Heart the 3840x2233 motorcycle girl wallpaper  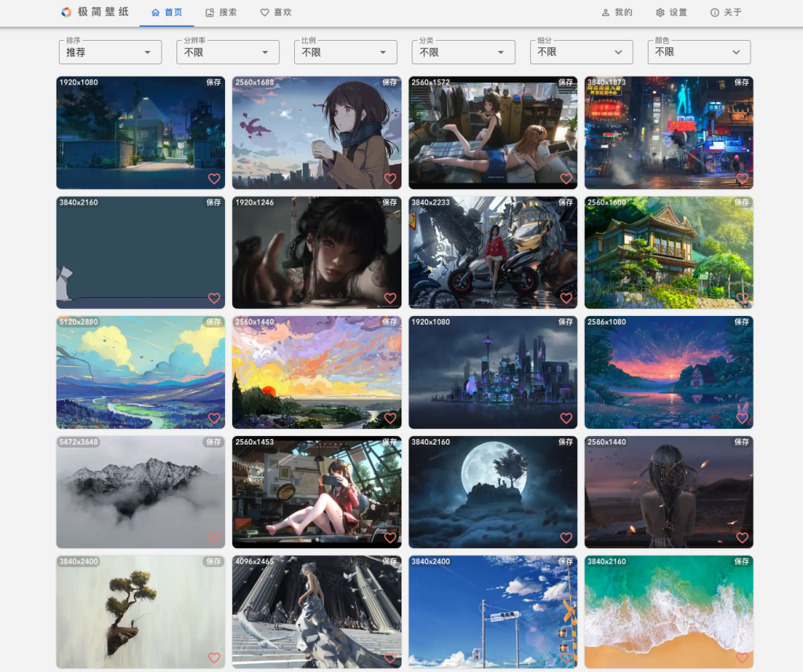click(x=566, y=298)
